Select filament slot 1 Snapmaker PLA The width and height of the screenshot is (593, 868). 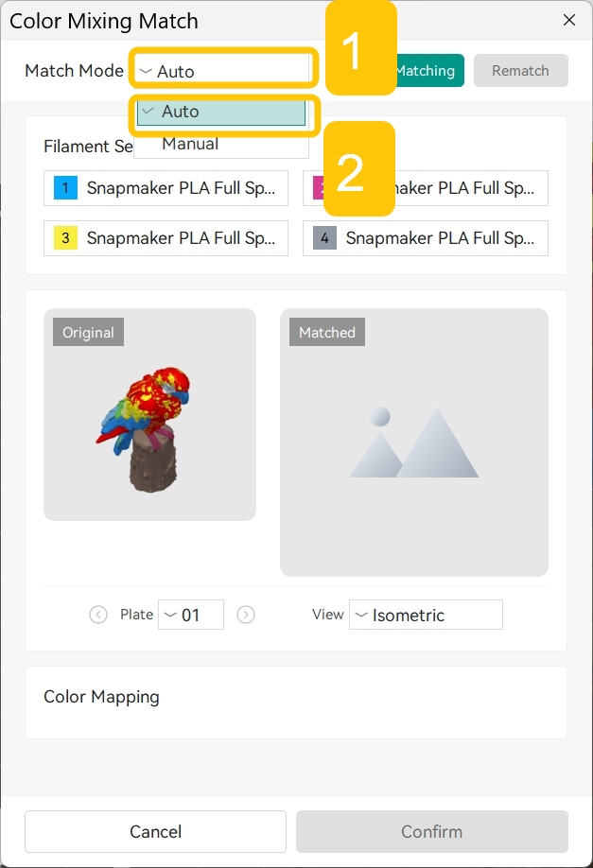coord(166,188)
